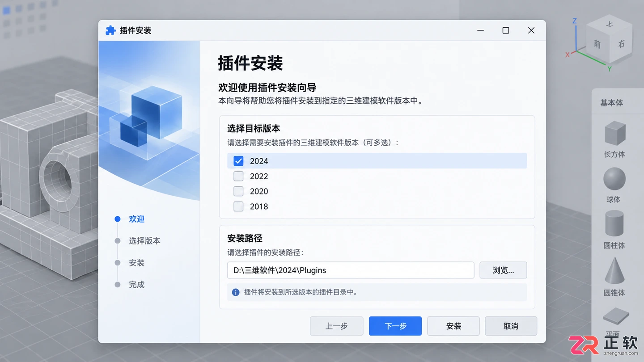Click the 右 face of the view cube
This screenshot has width=644, height=362.
(621, 43)
